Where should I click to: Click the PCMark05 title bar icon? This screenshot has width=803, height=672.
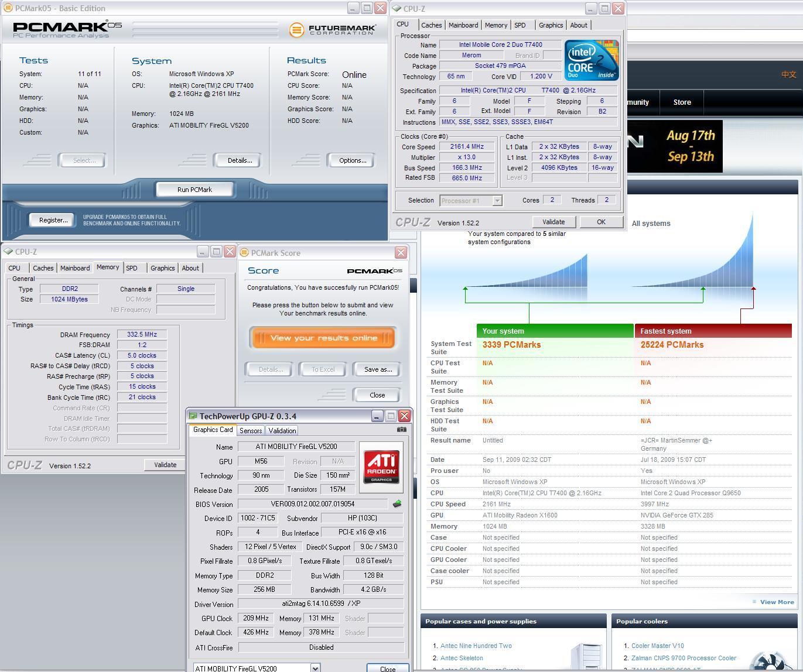(8, 8)
